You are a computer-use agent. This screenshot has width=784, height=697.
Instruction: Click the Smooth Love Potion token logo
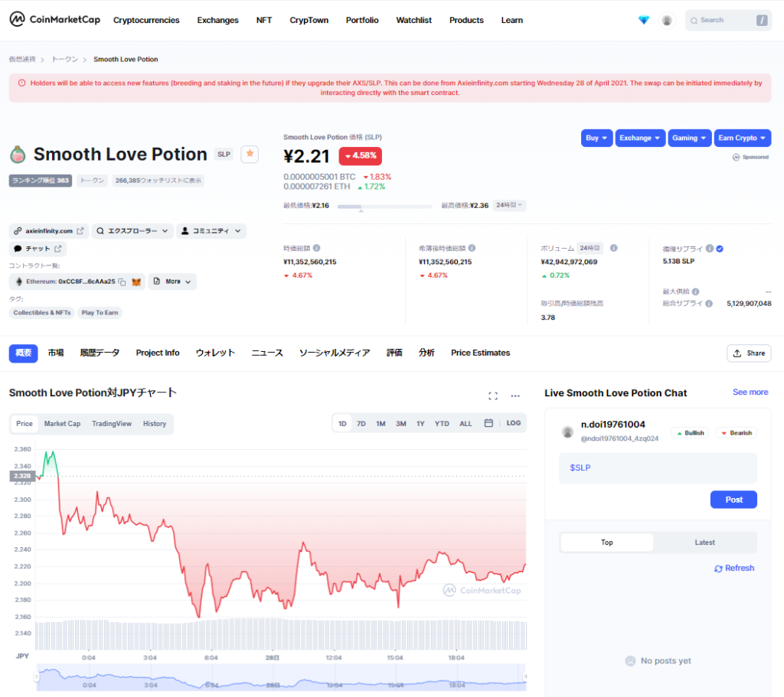18,155
